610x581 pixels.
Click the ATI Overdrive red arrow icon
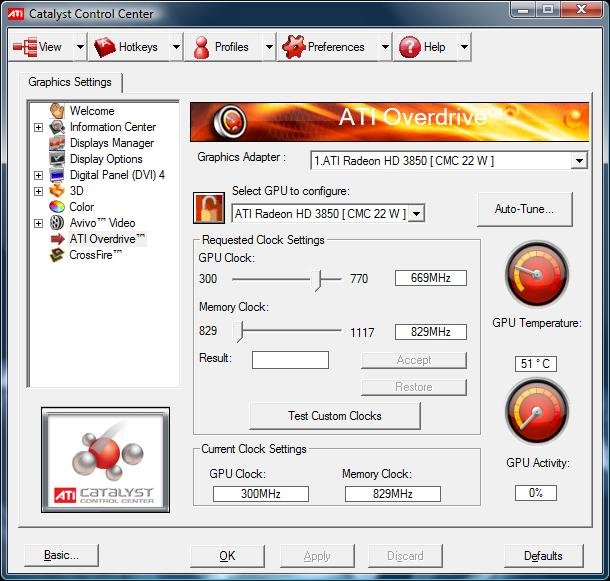point(58,239)
